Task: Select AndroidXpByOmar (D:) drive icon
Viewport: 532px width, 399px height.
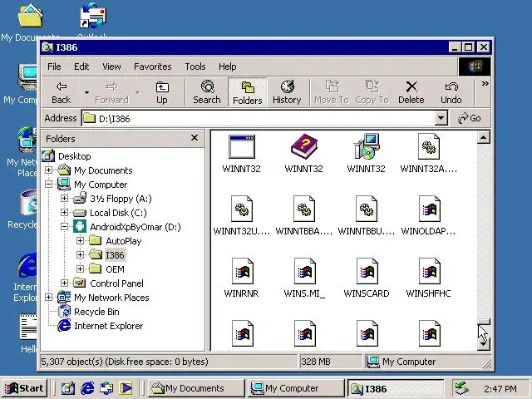Action: (x=80, y=227)
